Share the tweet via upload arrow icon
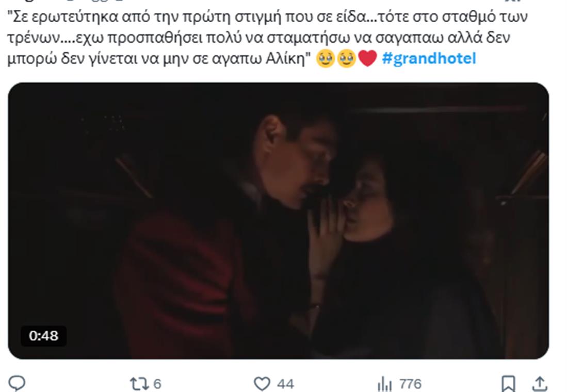 pos(540,384)
